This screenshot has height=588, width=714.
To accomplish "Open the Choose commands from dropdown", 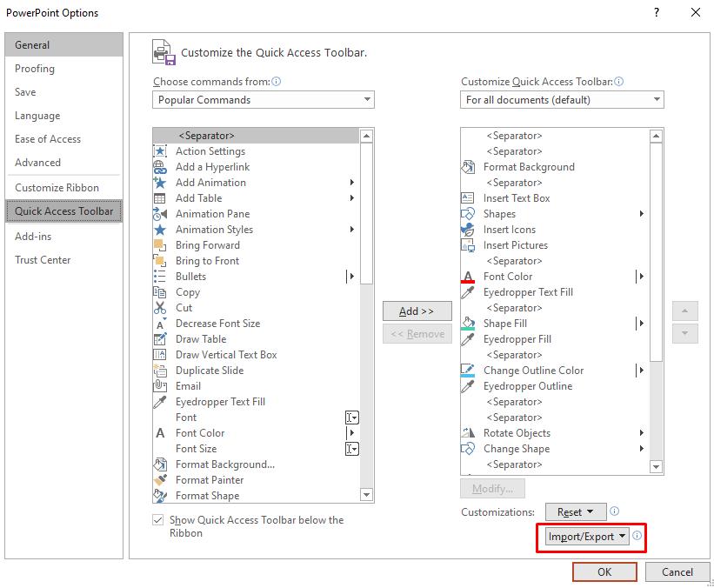I will coord(264,100).
